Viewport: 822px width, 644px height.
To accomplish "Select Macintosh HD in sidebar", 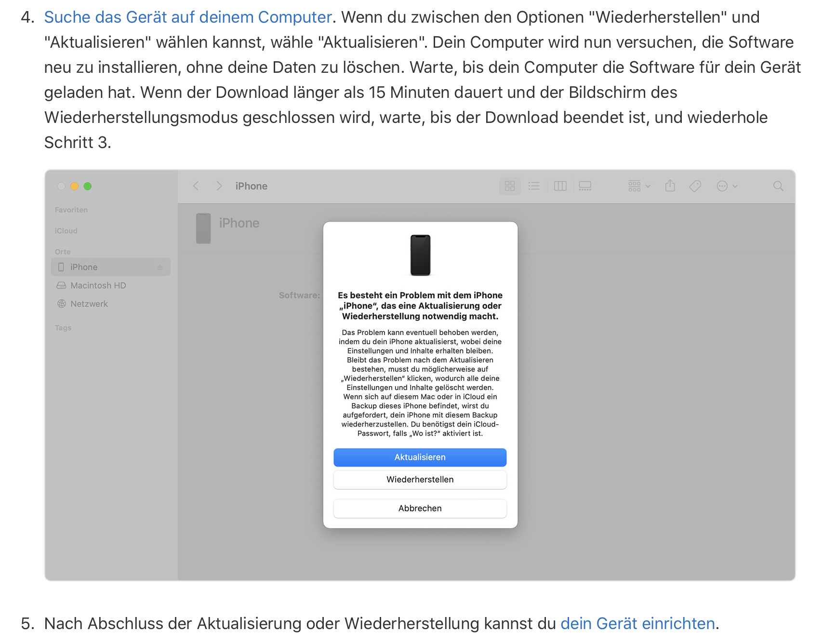I will point(98,285).
